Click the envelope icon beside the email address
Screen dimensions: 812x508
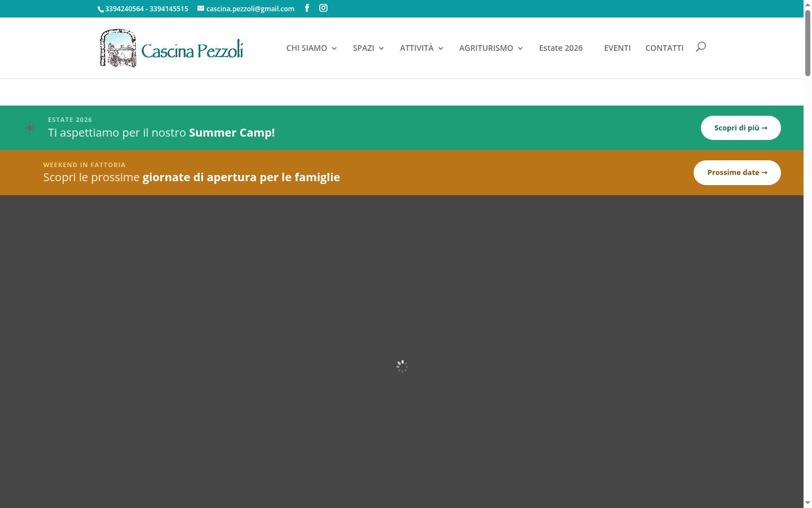[200, 8]
